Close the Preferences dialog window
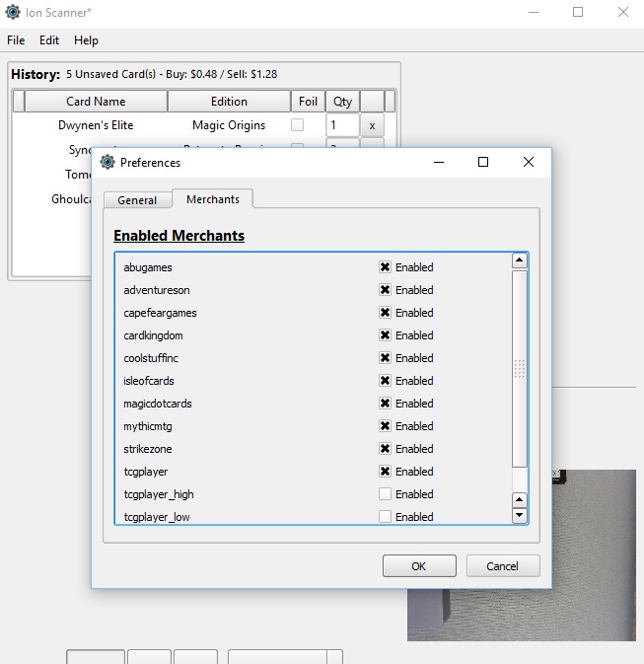The height and width of the screenshot is (664, 644). point(530,162)
